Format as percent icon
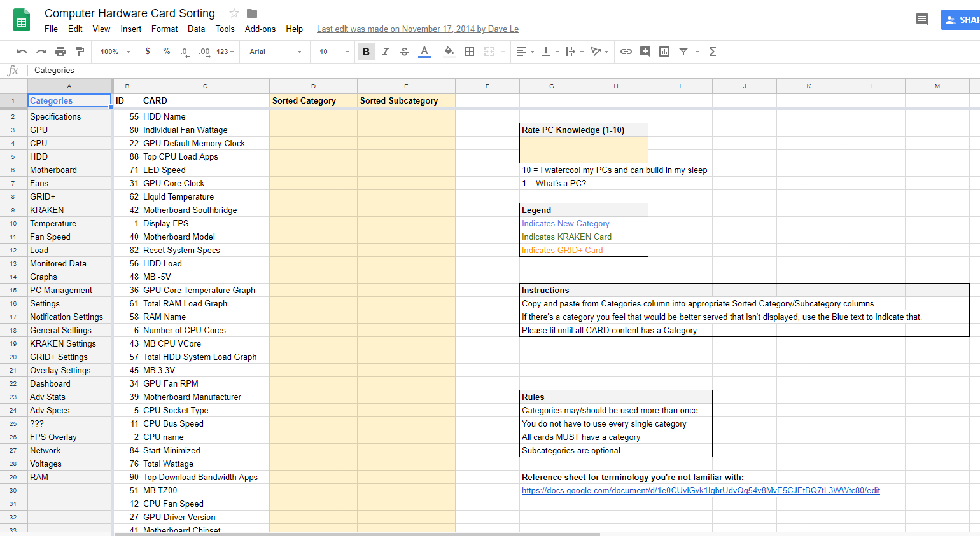Screen dimensions: 980x536 pos(167,52)
